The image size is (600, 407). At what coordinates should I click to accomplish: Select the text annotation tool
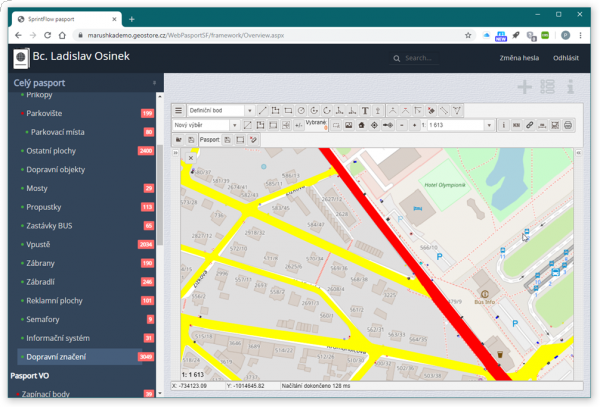point(366,111)
